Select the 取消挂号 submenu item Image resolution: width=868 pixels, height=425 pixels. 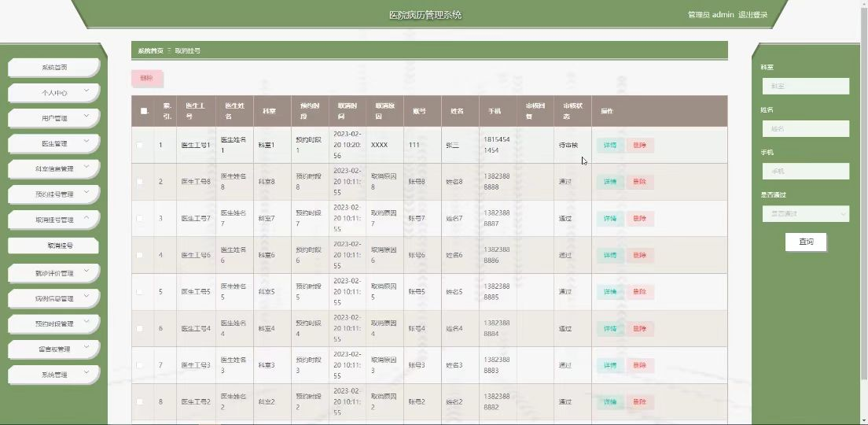(x=53, y=246)
